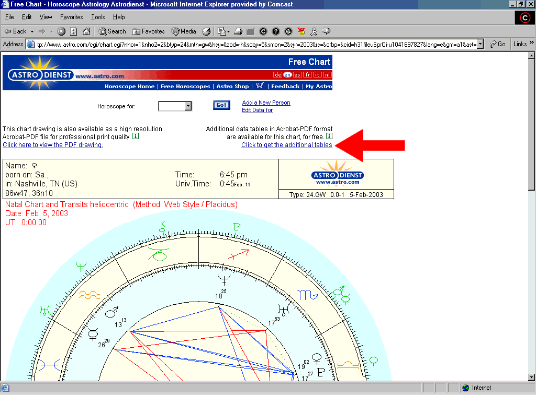Screen dimensions: 536x395
Task: Click the Back button in the toolbar
Action: click(15, 31)
